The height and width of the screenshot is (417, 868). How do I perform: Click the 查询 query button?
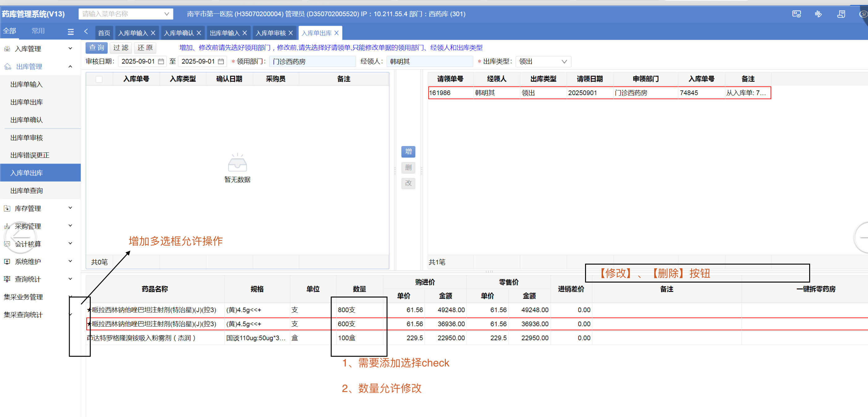96,48
